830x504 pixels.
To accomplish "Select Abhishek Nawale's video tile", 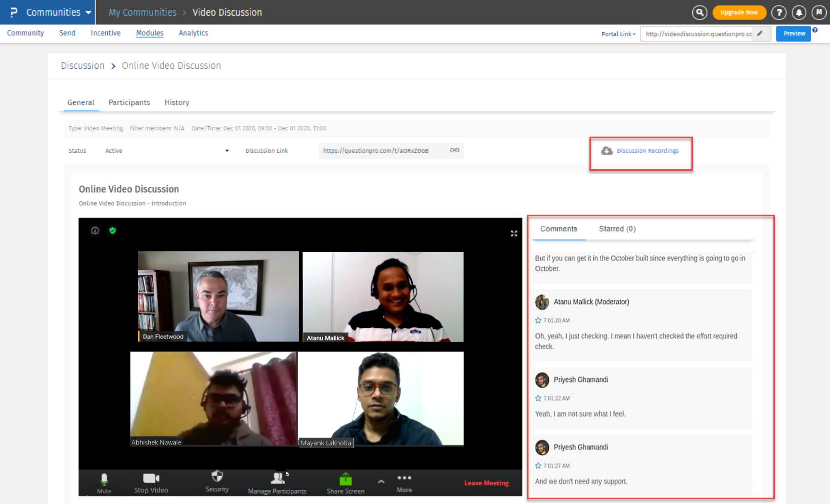I will click(x=213, y=398).
